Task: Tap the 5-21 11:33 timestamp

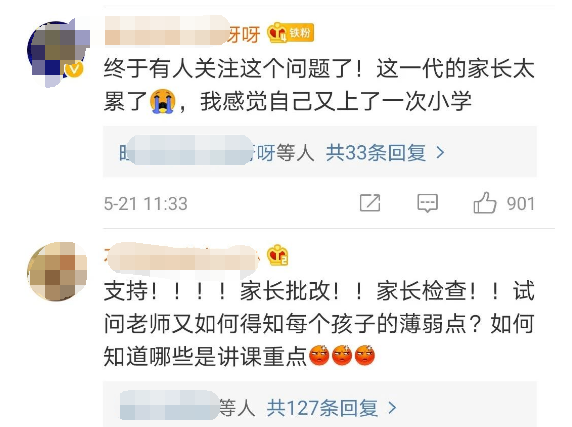Action: 146,203
